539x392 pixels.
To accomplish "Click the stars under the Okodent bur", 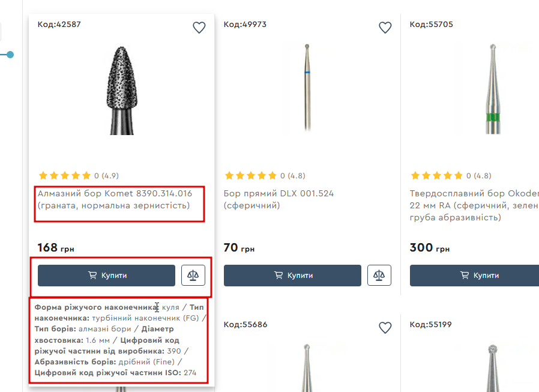I will tap(437, 176).
